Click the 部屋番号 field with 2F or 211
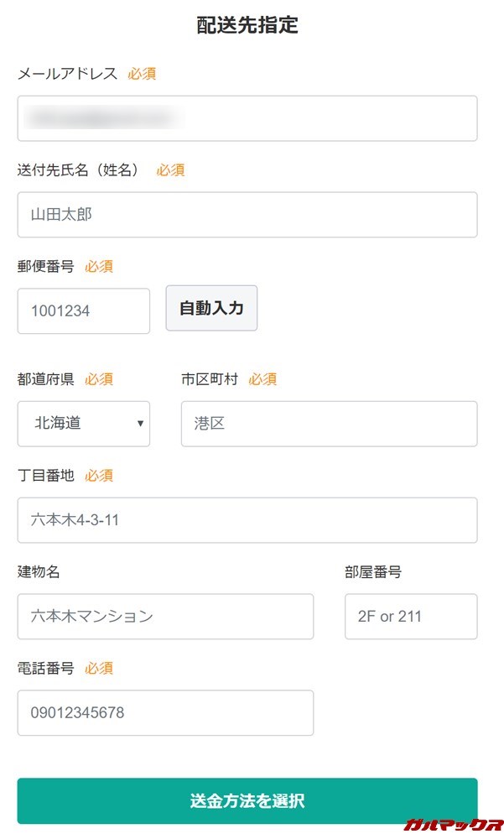504x839 pixels. click(x=410, y=616)
